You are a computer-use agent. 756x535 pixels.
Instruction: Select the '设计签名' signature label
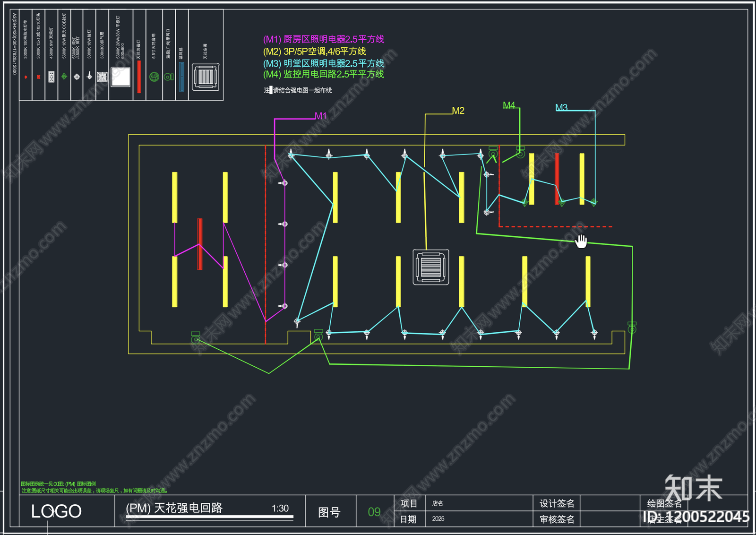(x=557, y=504)
